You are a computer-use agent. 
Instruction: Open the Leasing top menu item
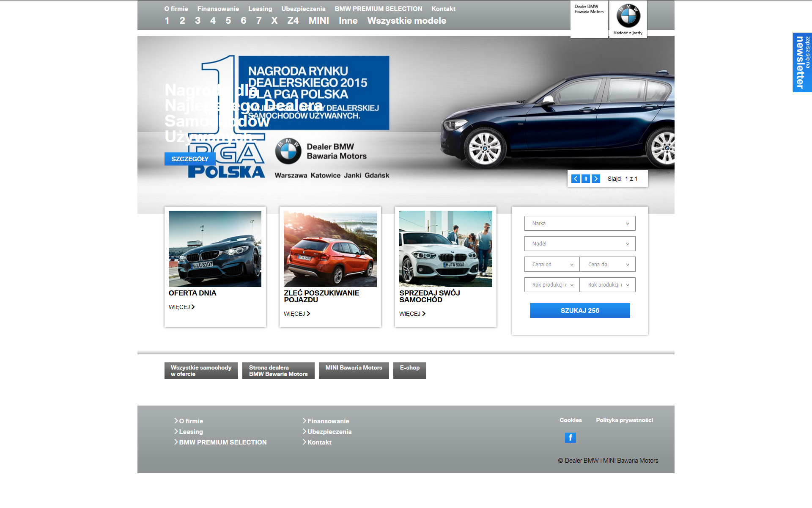coord(260,8)
